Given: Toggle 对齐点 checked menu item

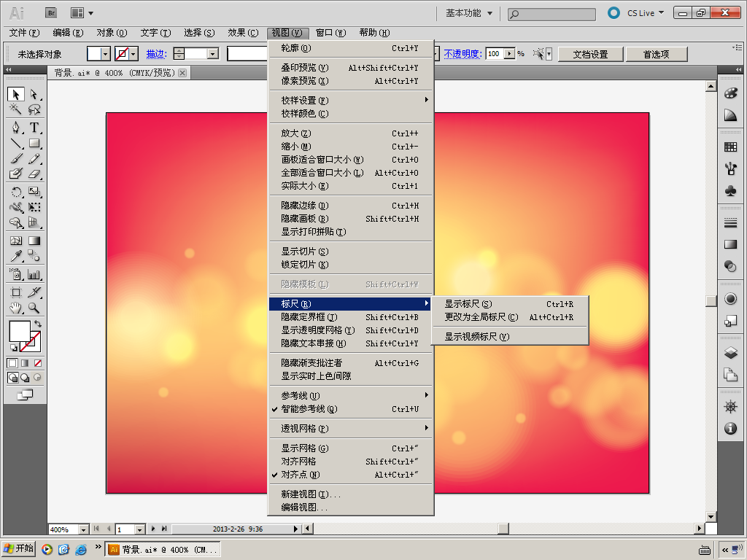Looking at the screenshot, I should [x=351, y=475].
